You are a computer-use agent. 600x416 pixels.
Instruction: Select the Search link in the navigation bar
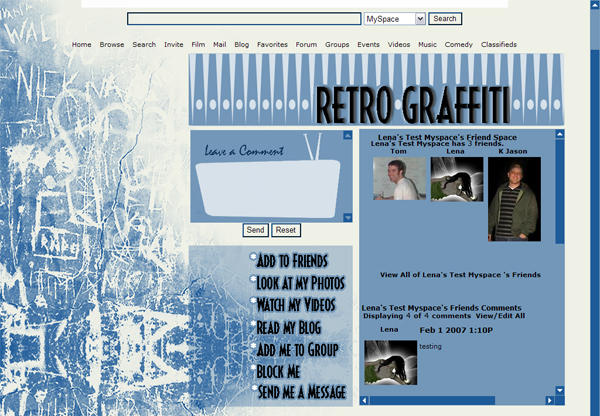pos(144,44)
